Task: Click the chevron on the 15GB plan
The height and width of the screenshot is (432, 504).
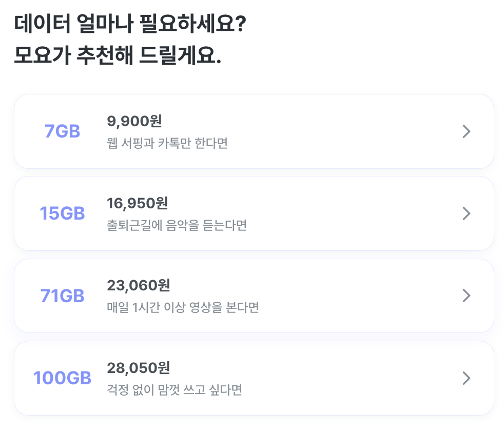Action: [467, 213]
